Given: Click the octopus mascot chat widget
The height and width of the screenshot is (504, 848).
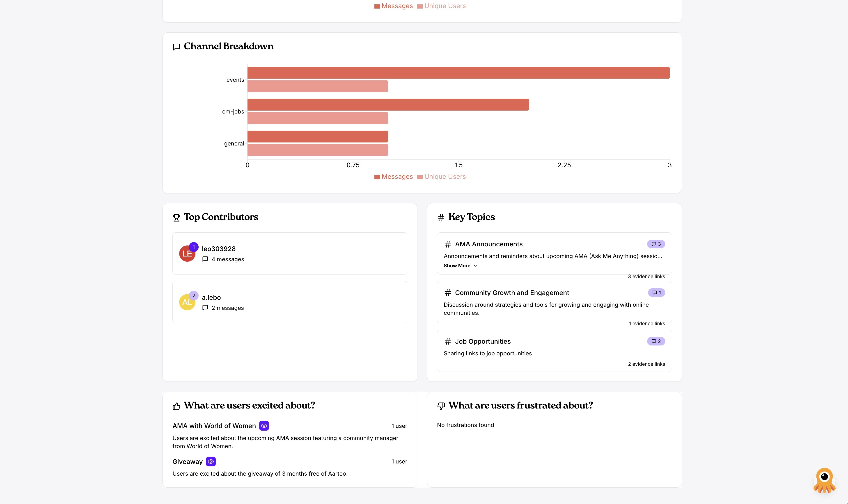Looking at the screenshot, I should click(x=824, y=480).
